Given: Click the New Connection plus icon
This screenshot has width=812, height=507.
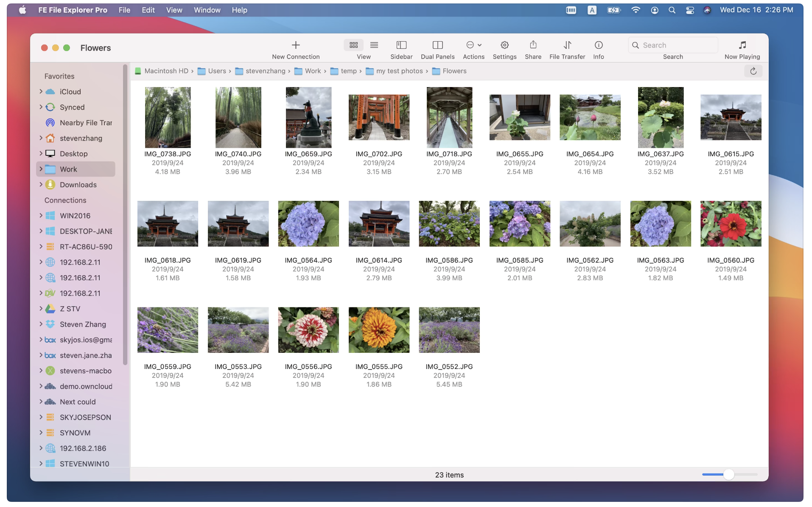Looking at the screenshot, I should pyautogui.click(x=296, y=45).
